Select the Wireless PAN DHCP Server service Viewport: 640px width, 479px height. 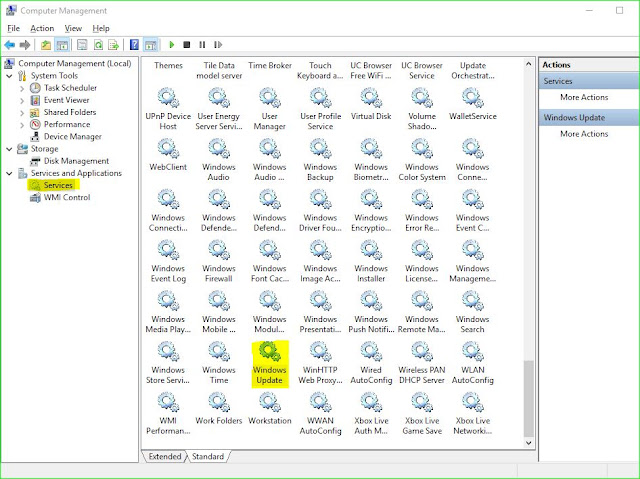click(422, 364)
